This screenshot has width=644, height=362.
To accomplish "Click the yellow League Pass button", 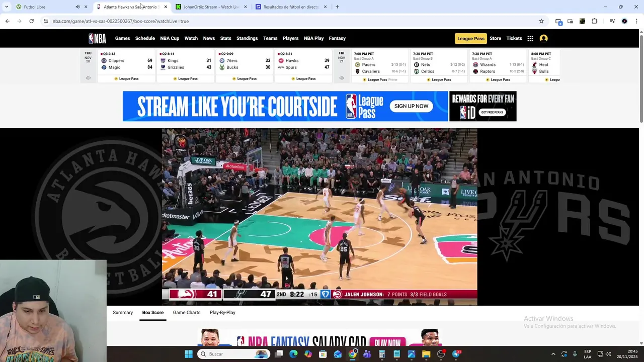I will point(471,38).
